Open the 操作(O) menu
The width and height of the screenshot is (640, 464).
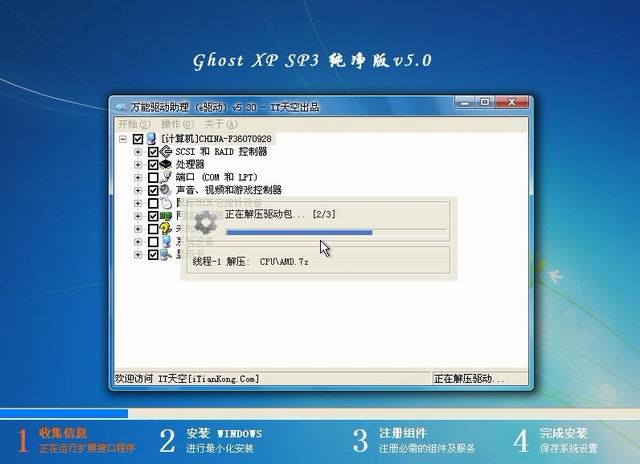tap(178, 124)
